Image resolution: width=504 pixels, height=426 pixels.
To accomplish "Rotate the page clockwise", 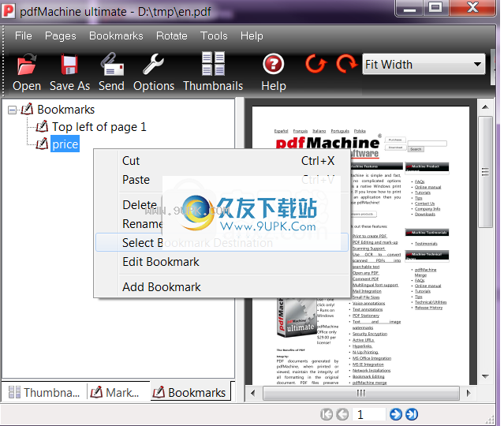I will 346,64.
